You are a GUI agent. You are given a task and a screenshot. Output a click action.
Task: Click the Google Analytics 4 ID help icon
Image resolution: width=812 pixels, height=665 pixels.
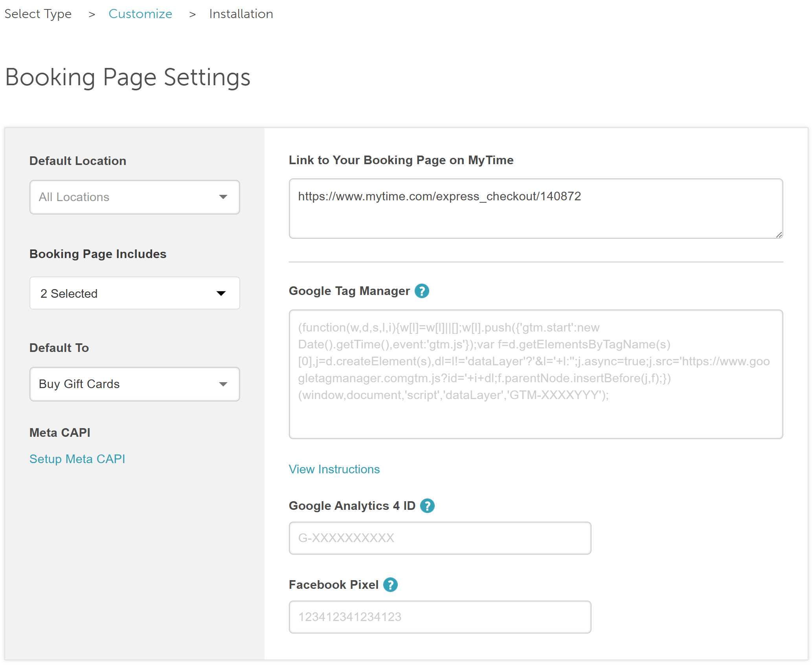click(427, 506)
